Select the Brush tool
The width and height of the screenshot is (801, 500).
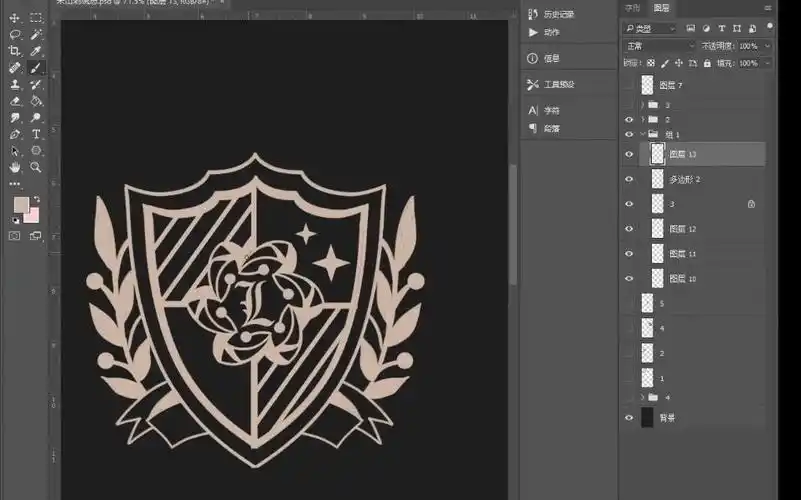[x=36, y=67]
